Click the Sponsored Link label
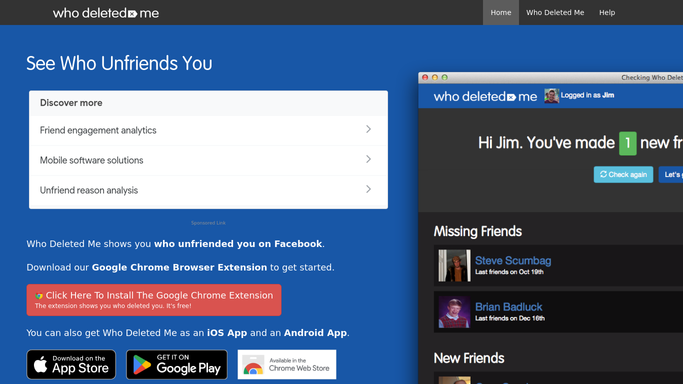The image size is (683, 384). click(x=208, y=223)
